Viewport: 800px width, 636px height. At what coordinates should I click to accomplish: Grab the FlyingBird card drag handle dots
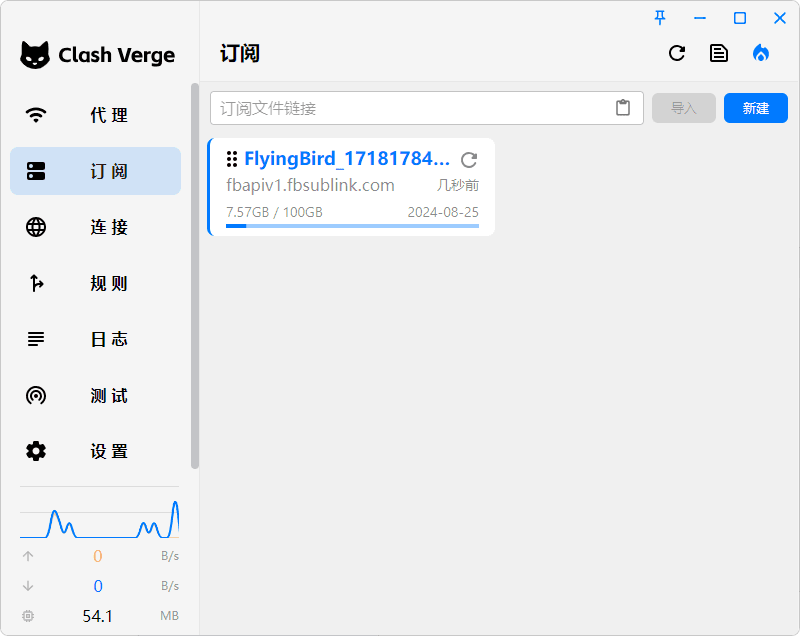pyautogui.click(x=232, y=159)
